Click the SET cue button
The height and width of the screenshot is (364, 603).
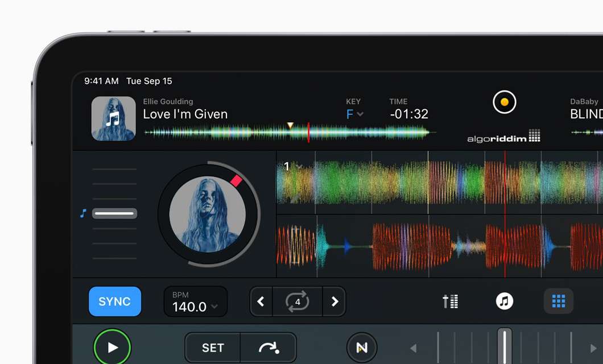(x=213, y=348)
